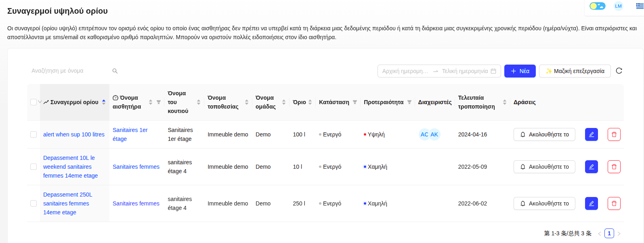Click the AK manager avatar
The image size is (644, 243).
click(434, 134)
